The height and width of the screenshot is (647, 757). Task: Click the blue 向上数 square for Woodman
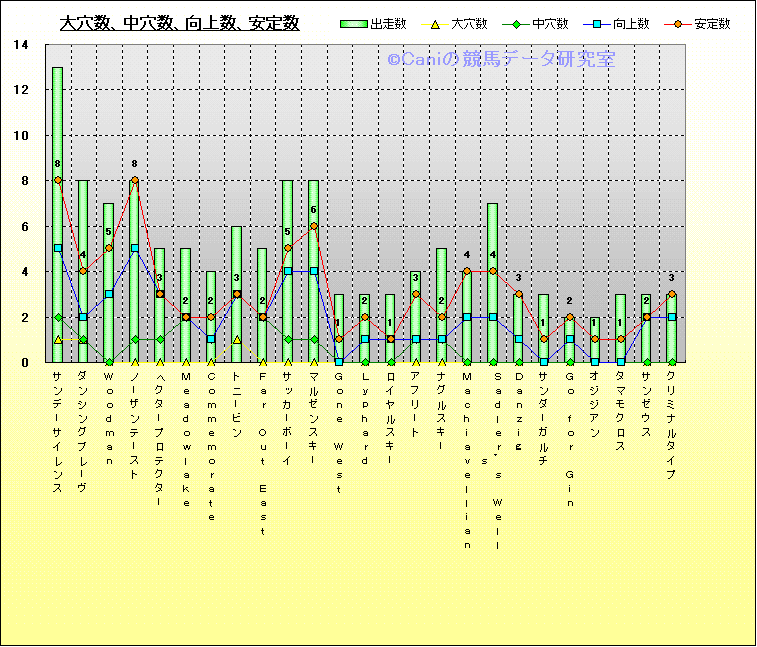(109, 294)
